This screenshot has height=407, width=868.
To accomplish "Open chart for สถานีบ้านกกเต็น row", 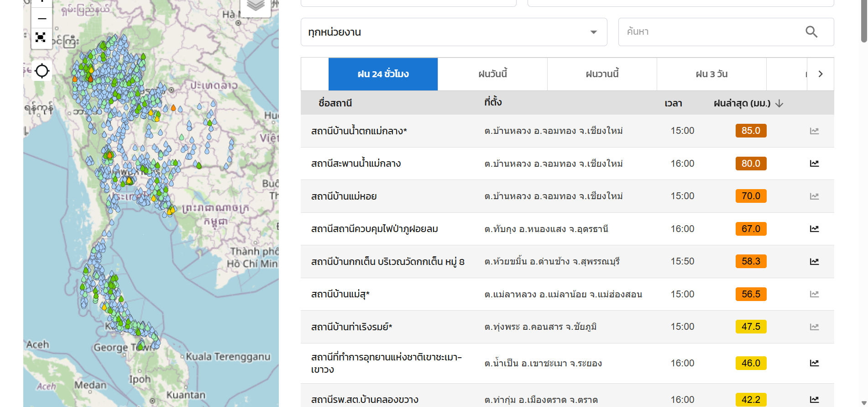I will tap(814, 262).
